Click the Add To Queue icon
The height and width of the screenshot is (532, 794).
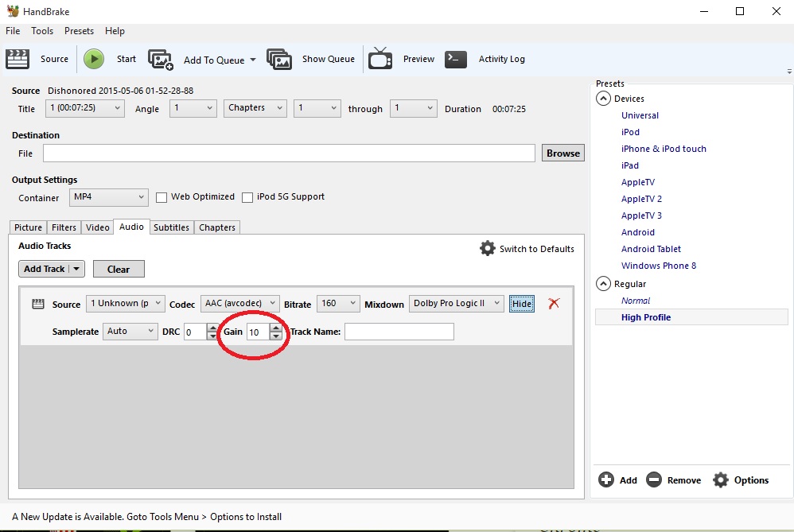point(161,59)
